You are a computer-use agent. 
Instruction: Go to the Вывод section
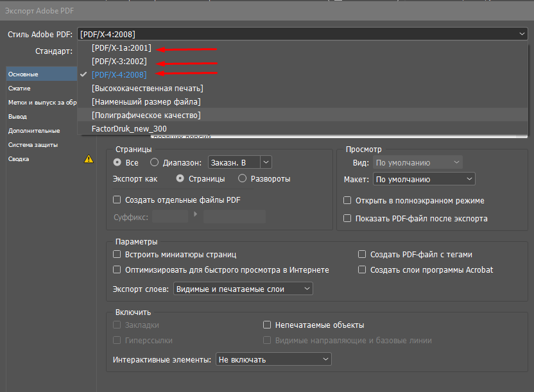(x=17, y=117)
